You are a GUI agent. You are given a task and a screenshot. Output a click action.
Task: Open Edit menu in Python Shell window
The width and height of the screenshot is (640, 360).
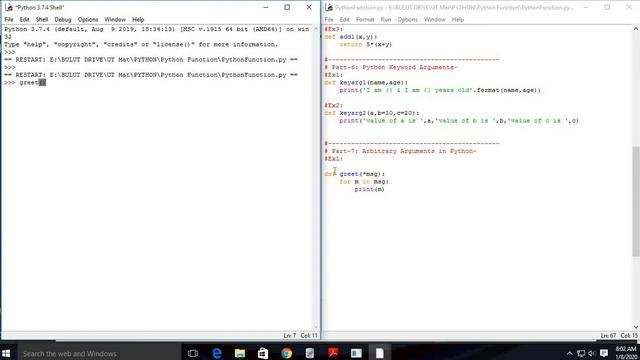tap(24, 20)
